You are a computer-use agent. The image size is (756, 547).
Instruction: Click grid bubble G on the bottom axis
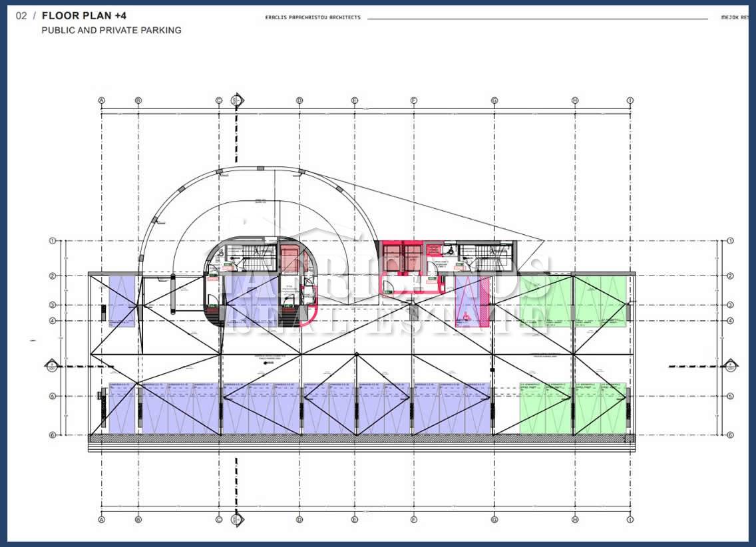(x=494, y=520)
